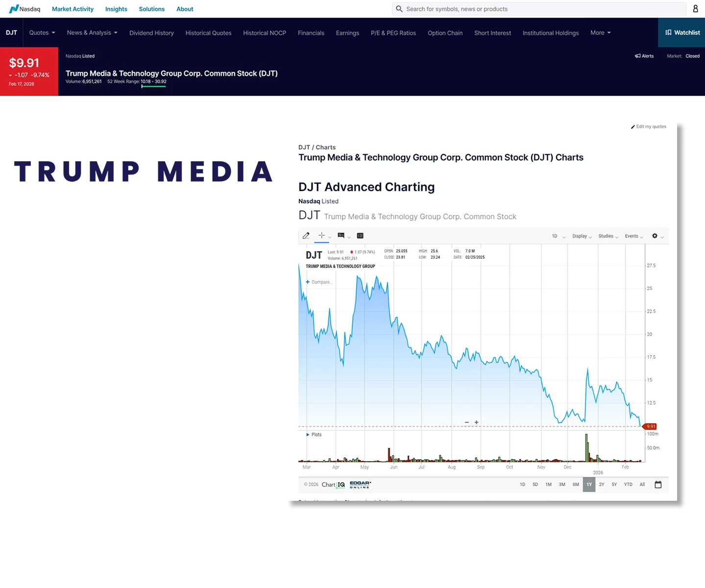Open the Historical Quotes tab
This screenshot has width=705, height=588.
[208, 33]
